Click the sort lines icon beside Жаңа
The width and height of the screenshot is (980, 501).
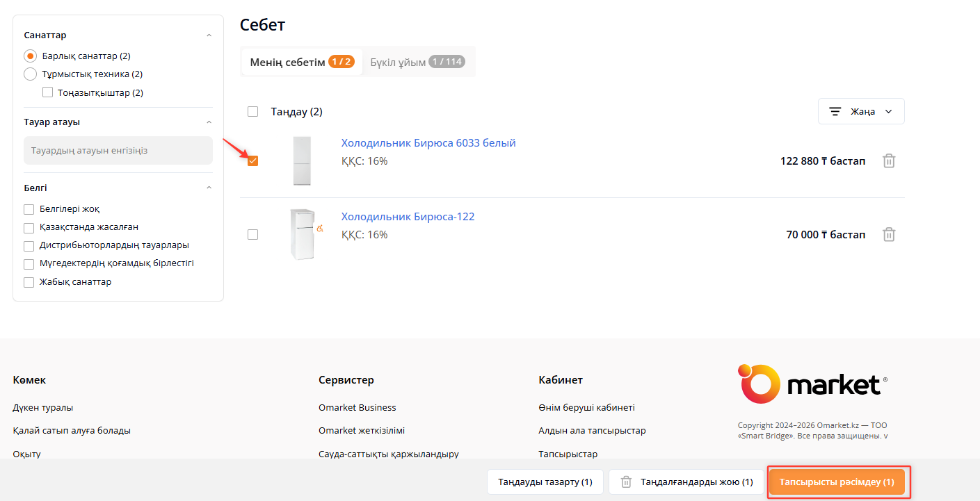(x=835, y=112)
